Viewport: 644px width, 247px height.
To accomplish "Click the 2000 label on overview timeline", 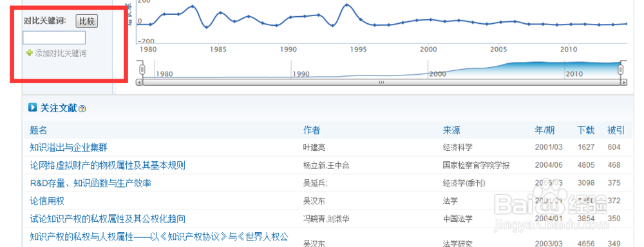I will (x=437, y=74).
